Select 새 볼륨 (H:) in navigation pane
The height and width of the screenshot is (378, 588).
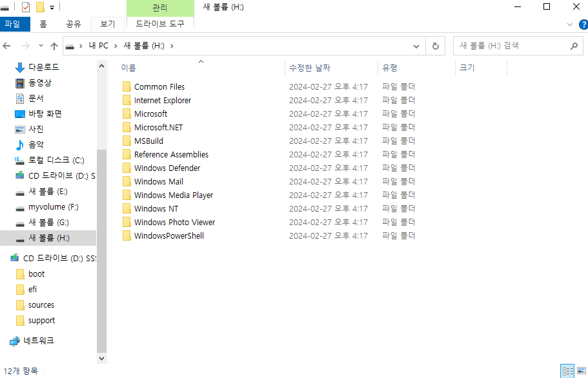(49, 238)
